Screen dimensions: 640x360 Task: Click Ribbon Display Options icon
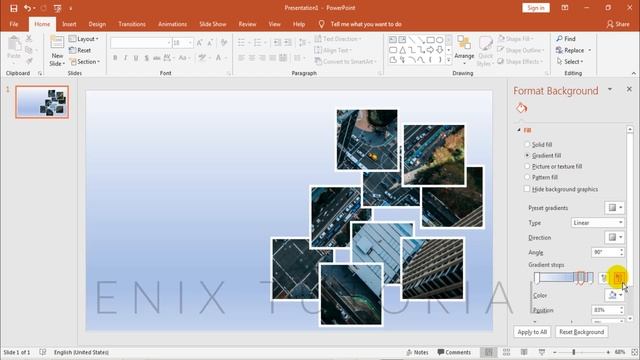565,8
